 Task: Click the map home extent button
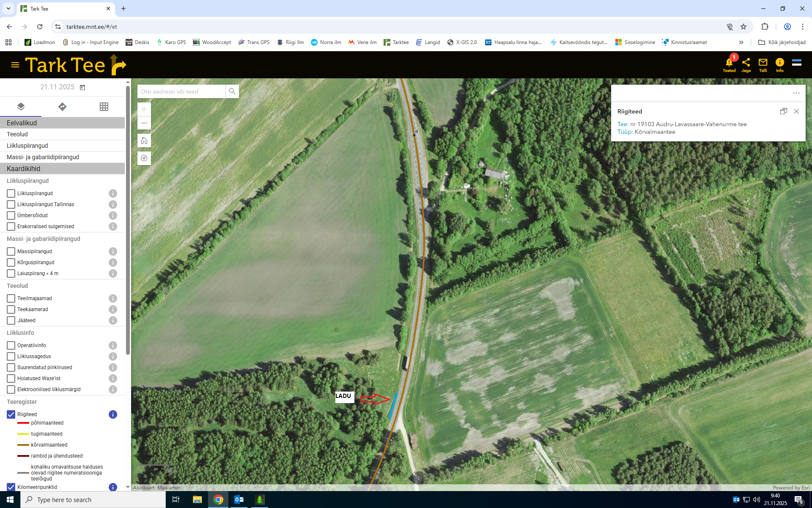[x=144, y=141]
